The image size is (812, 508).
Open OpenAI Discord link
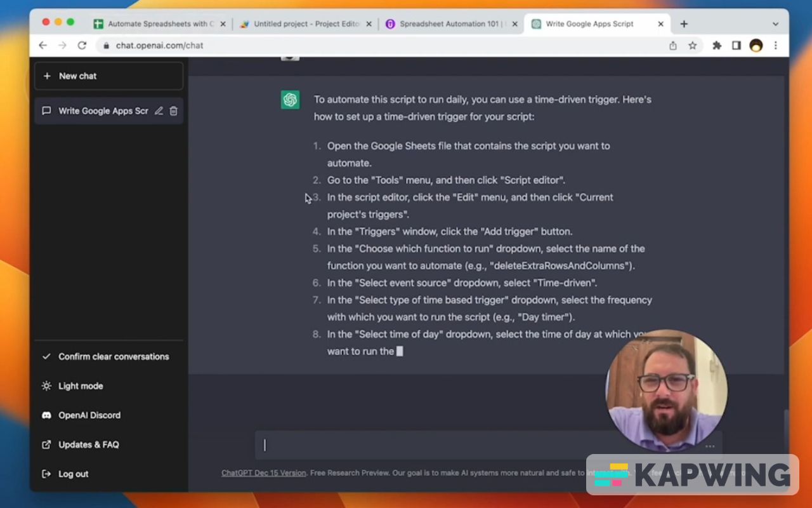tap(108, 415)
